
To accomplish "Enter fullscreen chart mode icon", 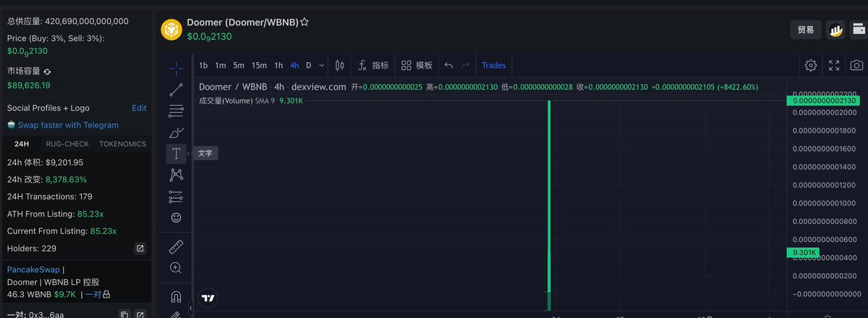I will tap(834, 65).
